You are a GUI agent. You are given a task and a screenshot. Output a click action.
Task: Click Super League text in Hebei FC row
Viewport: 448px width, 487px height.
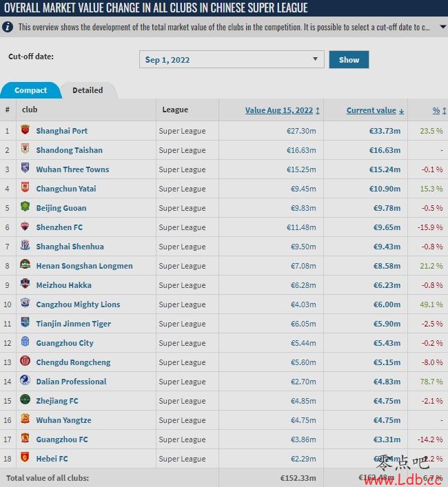182,459
